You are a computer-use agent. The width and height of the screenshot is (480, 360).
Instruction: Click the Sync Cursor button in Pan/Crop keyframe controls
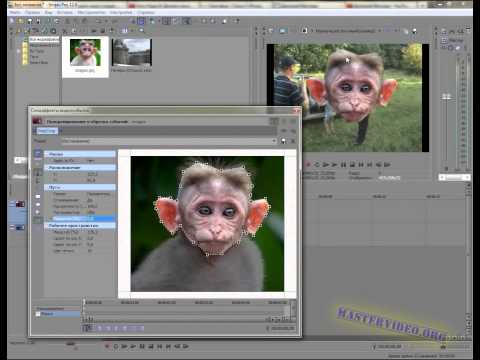click(x=87, y=328)
